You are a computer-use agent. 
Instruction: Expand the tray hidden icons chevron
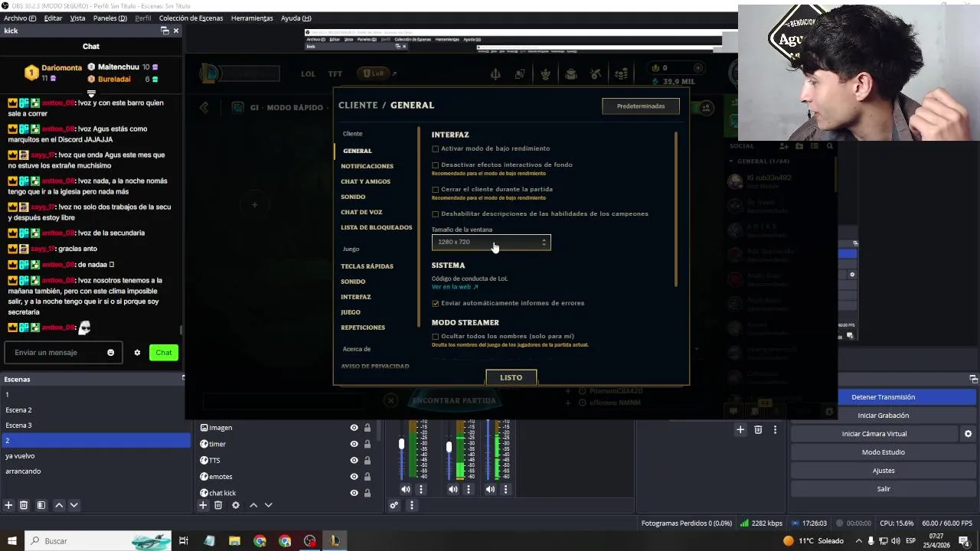[858, 541]
